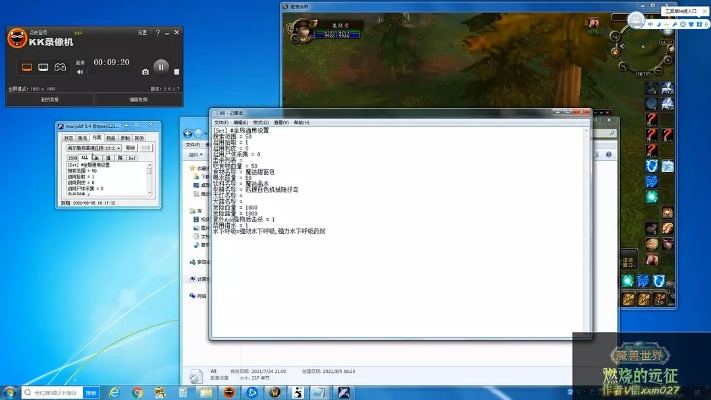Stop the KK recording with the square button
711x400 pixels.
[176, 72]
